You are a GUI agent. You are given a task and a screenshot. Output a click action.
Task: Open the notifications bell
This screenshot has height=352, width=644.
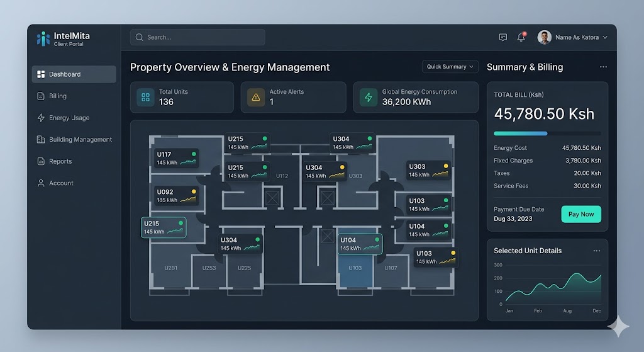[521, 37]
